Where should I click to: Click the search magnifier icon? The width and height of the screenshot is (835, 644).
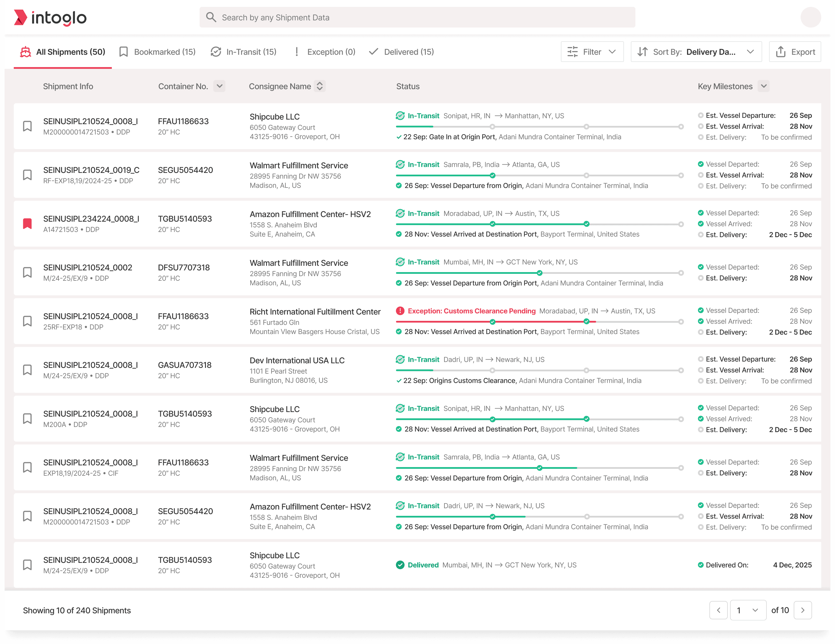211,17
